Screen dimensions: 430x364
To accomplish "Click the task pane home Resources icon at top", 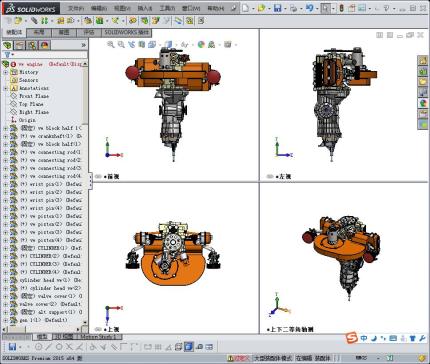I will [x=423, y=61].
